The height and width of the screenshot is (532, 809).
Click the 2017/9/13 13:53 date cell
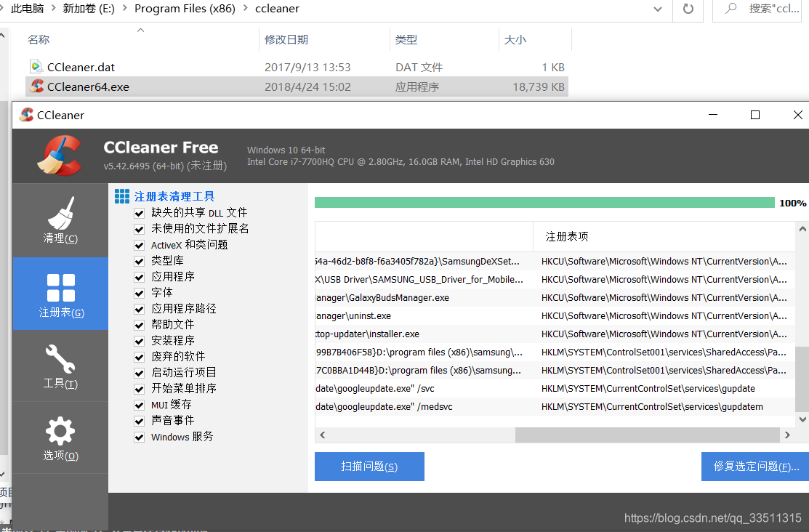307,67
